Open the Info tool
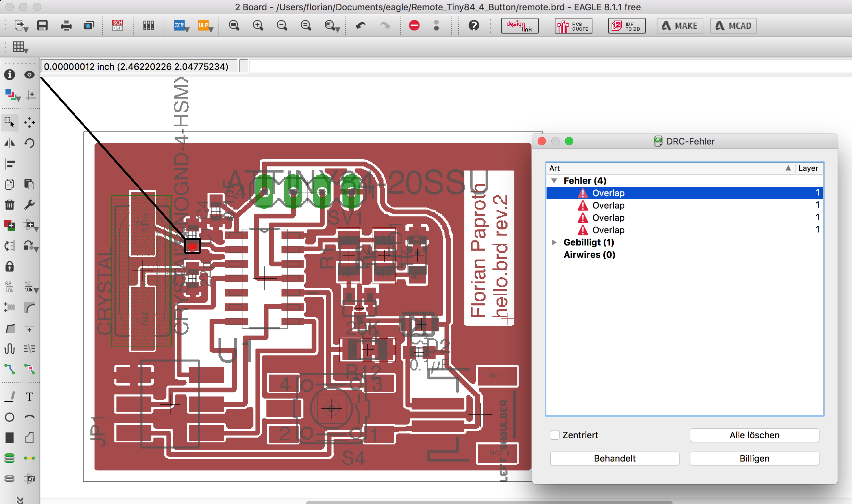The height and width of the screenshot is (504, 852). (10, 75)
